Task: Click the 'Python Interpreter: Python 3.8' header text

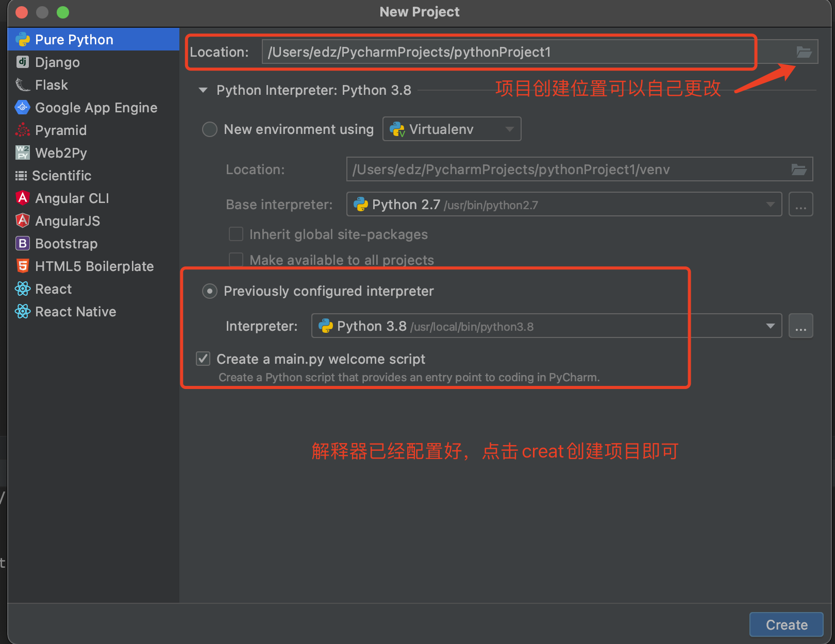Action: coord(314,90)
